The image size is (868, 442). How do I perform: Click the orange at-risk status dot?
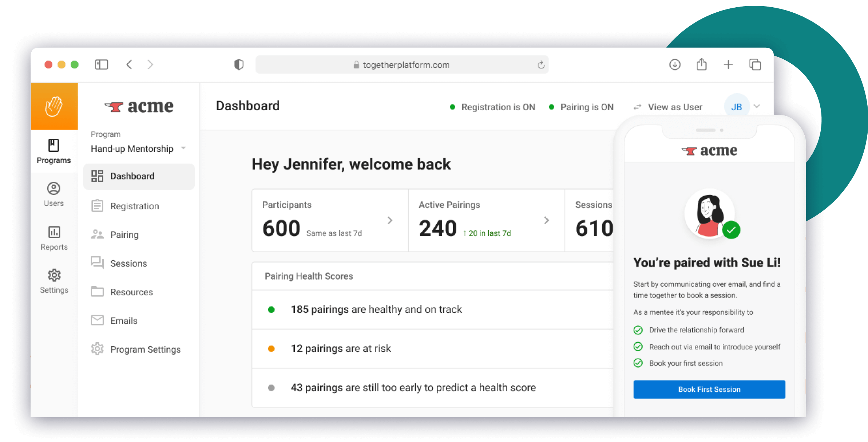click(x=271, y=349)
